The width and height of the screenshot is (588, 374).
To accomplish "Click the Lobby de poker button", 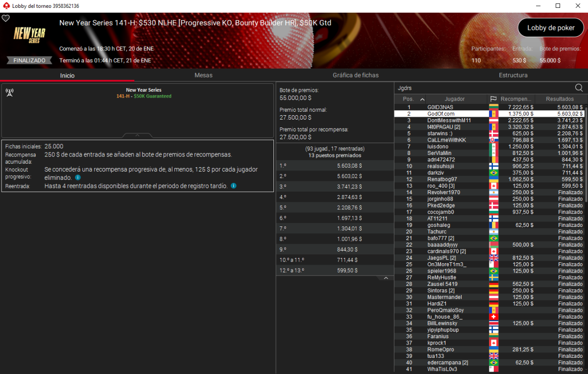I will pyautogui.click(x=551, y=28).
